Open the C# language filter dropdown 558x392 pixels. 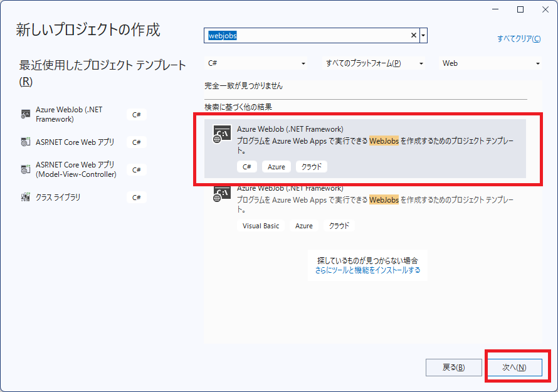pos(256,63)
